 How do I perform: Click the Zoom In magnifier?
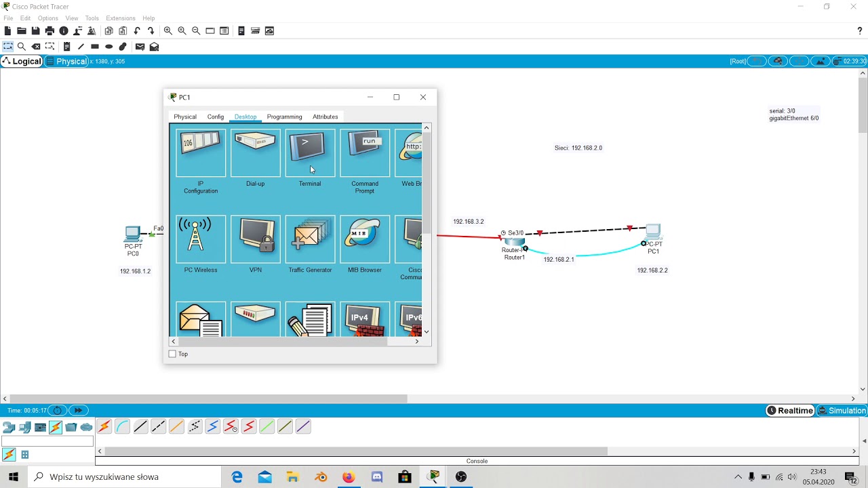[167, 30]
